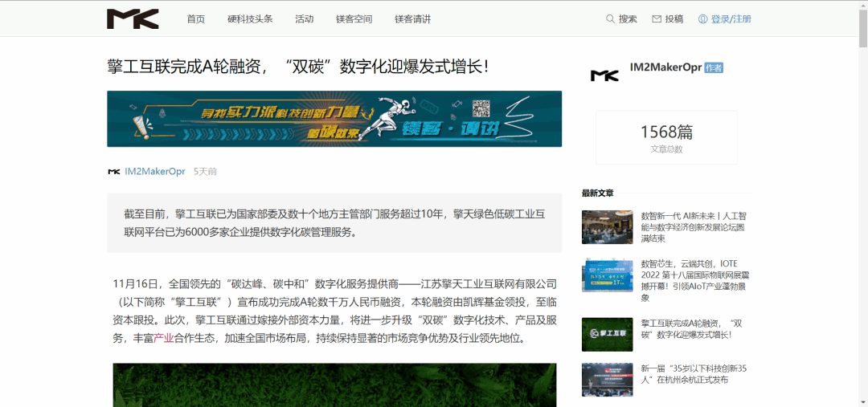Click the 1568篇 article count box
This screenshot has height=407, width=868.
coord(666,137)
